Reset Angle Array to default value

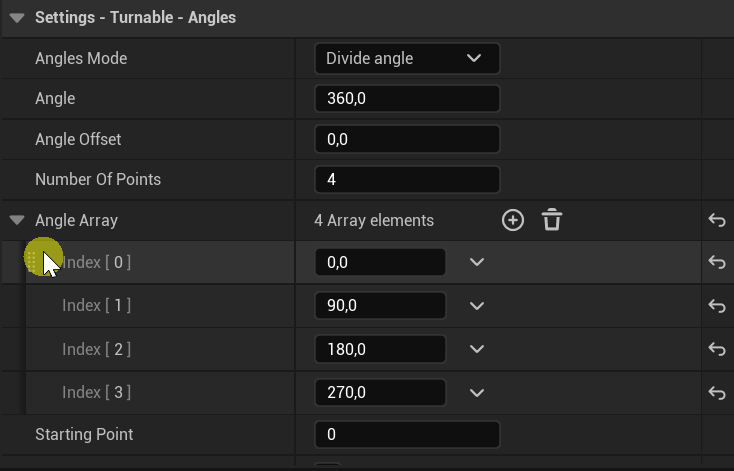(x=716, y=220)
